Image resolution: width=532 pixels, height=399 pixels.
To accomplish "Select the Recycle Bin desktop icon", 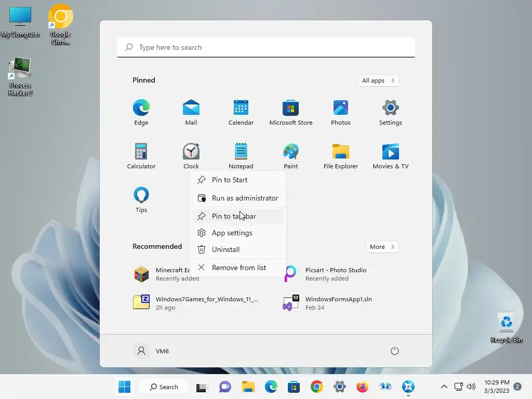I will [506, 327].
